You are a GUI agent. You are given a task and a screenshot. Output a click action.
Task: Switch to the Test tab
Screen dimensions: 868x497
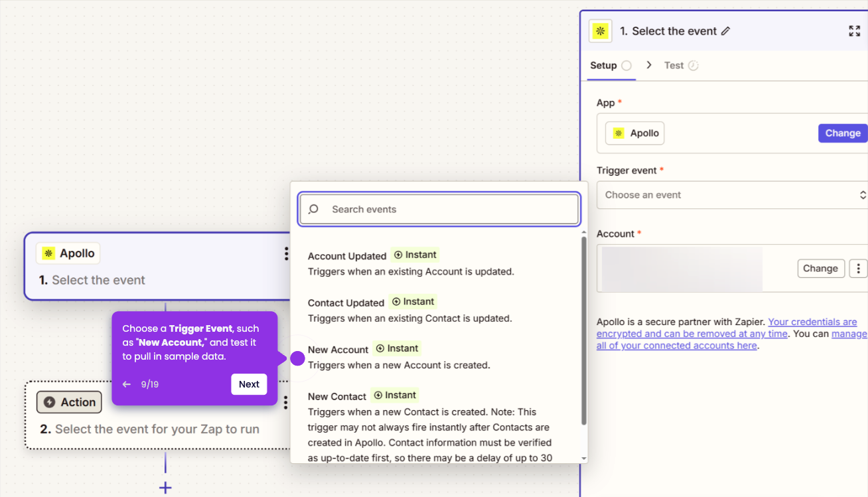click(x=682, y=65)
